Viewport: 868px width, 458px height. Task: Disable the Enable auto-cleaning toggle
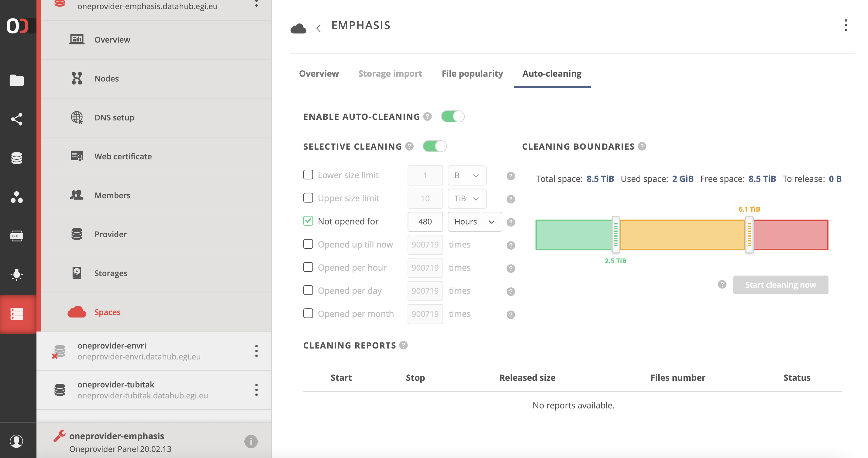point(453,116)
